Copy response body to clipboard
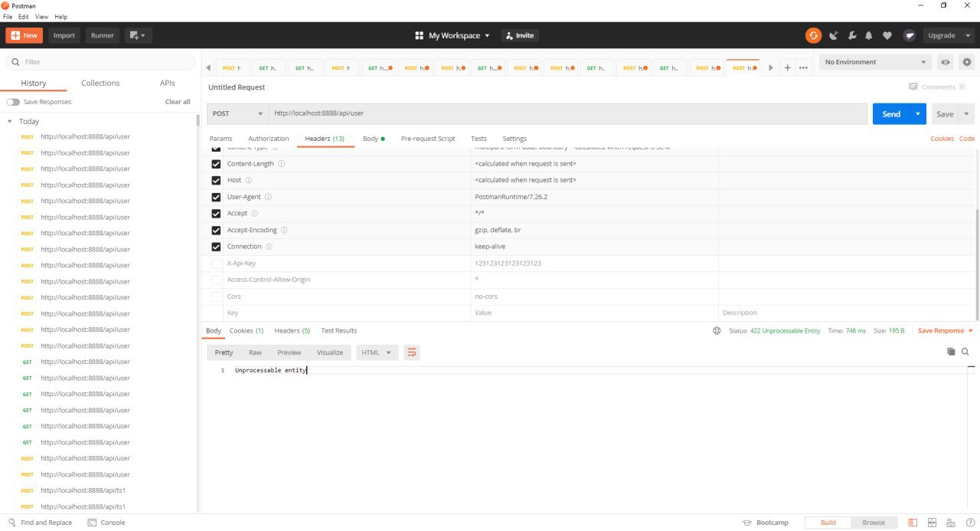 (951, 352)
